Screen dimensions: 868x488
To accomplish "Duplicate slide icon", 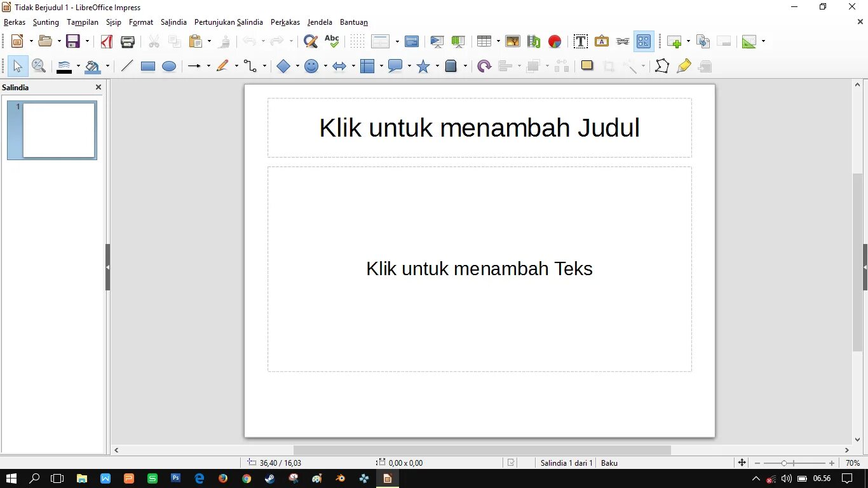I will [x=703, y=41].
